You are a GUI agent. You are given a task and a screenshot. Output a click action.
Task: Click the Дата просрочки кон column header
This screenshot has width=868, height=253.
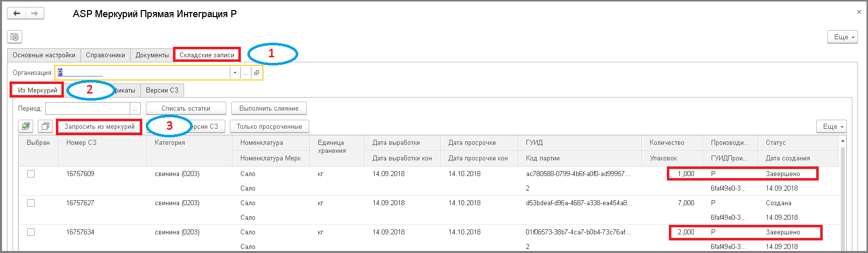(478, 158)
